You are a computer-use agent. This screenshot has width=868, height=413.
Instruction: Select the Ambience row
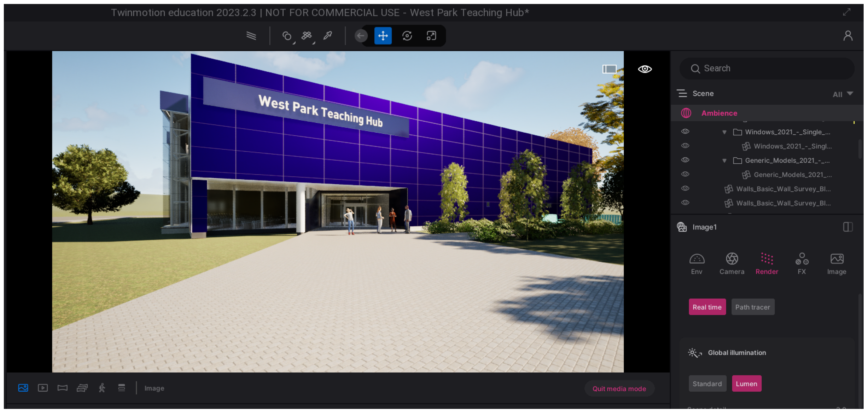767,113
